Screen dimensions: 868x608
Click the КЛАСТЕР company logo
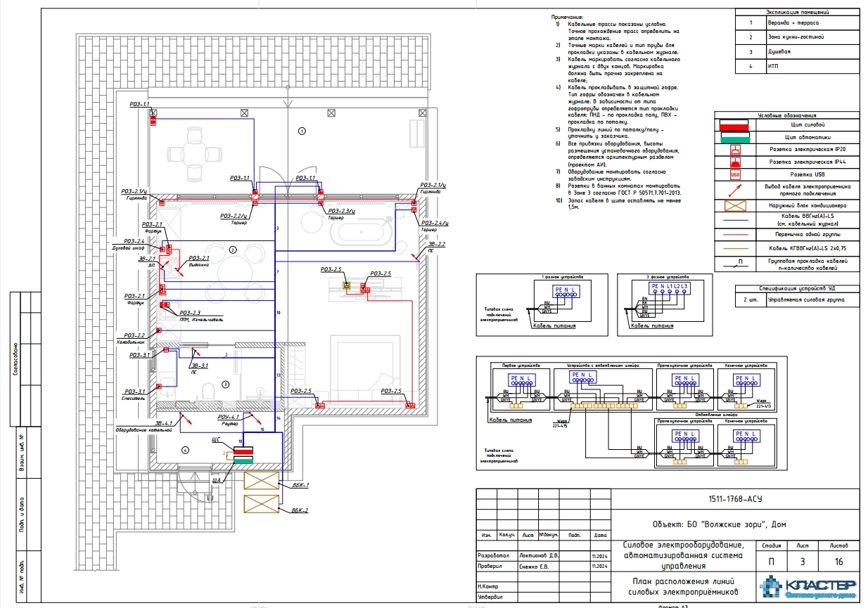point(808,588)
